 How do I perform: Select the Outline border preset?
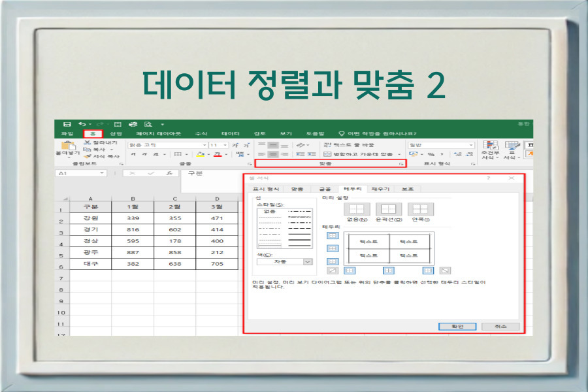[x=389, y=209]
